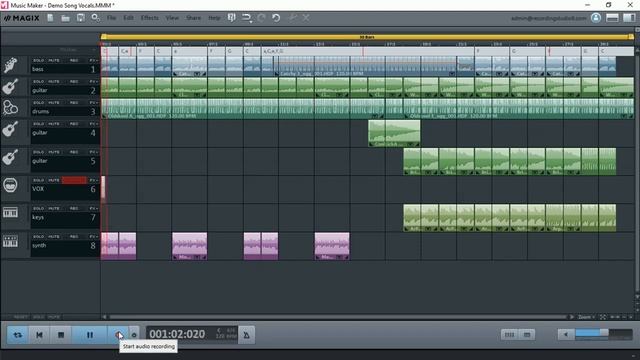Select the synth keyboard icon on track 8
Screen dimensions: 640x360
[x=10, y=241]
